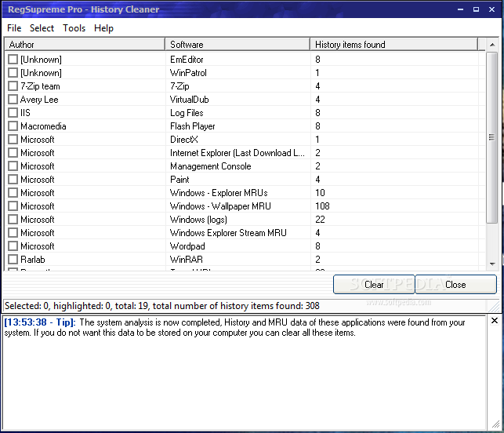Open the Tools menu

(74, 28)
